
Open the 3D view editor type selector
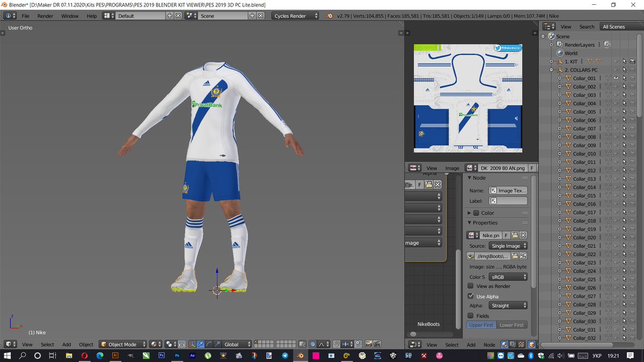[11, 344]
